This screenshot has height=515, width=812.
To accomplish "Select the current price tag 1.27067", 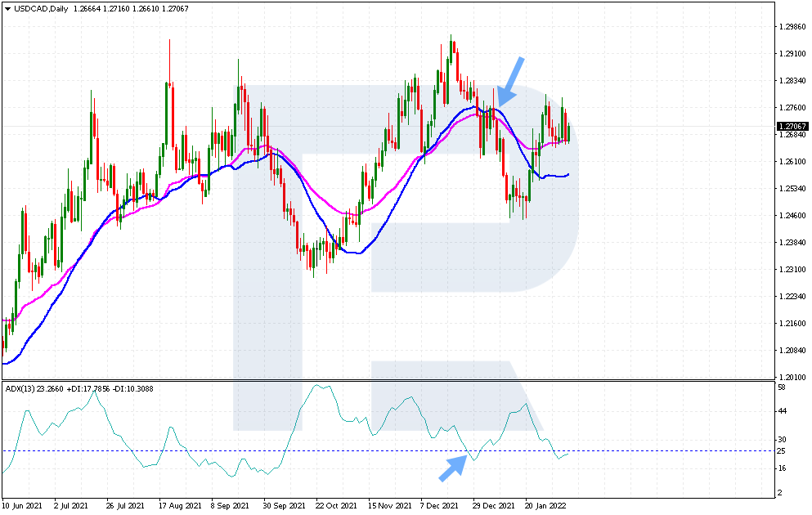I will pos(791,127).
